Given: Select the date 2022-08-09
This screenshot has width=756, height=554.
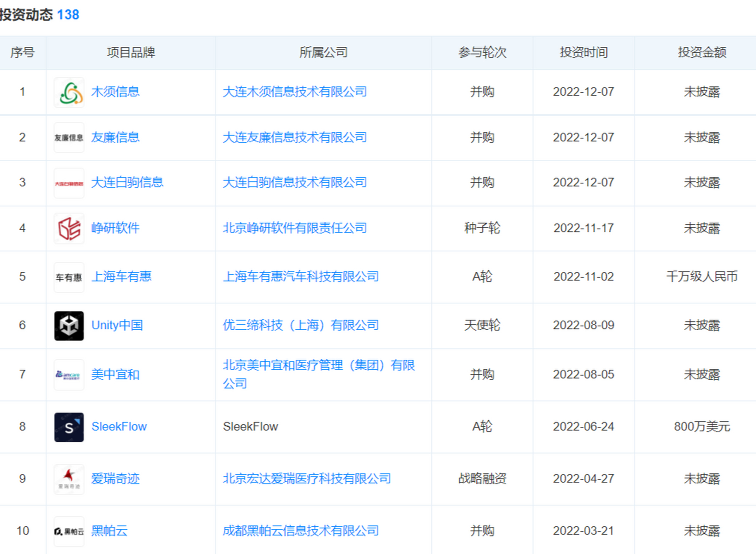Looking at the screenshot, I should 584,325.
